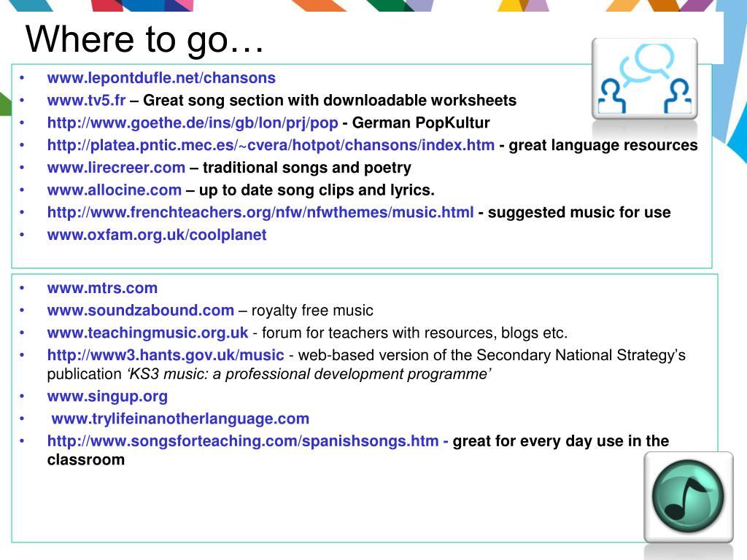Open frenchteachers.org music.html link
Viewport: 747px width, 560px height.
(x=260, y=212)
